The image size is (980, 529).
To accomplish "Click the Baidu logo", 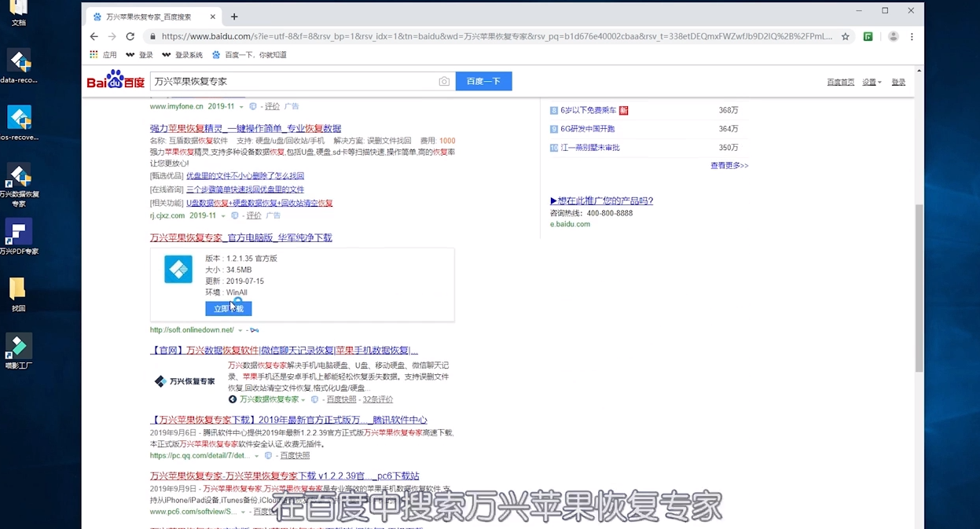I will (x=115, y=81).
